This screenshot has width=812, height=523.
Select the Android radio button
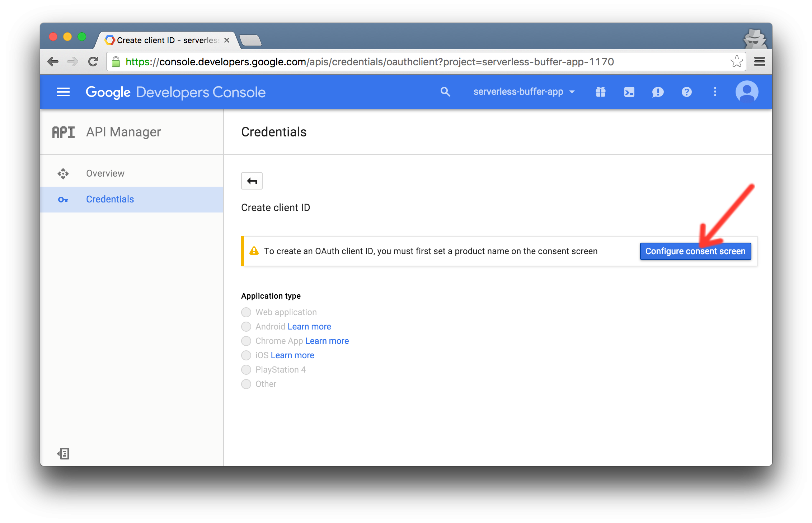coord(246,327)
